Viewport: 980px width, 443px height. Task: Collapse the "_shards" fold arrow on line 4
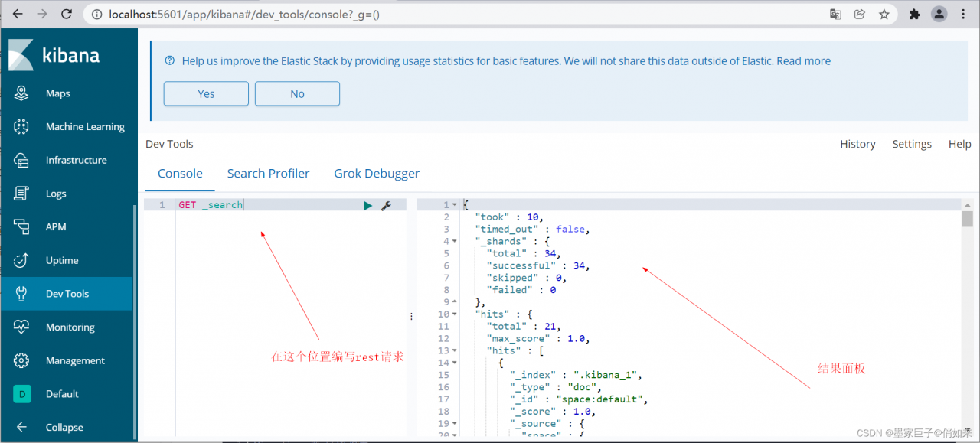click(455, 241)
